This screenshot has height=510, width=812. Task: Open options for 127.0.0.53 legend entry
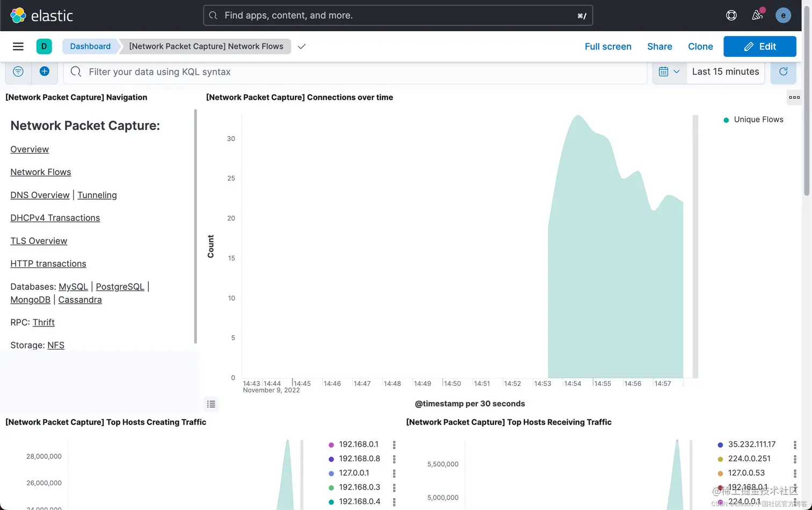click(795, 473)
